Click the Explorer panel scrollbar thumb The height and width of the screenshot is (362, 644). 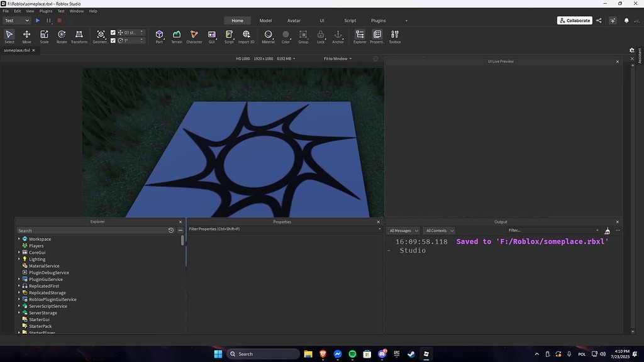tap(182, 241)
